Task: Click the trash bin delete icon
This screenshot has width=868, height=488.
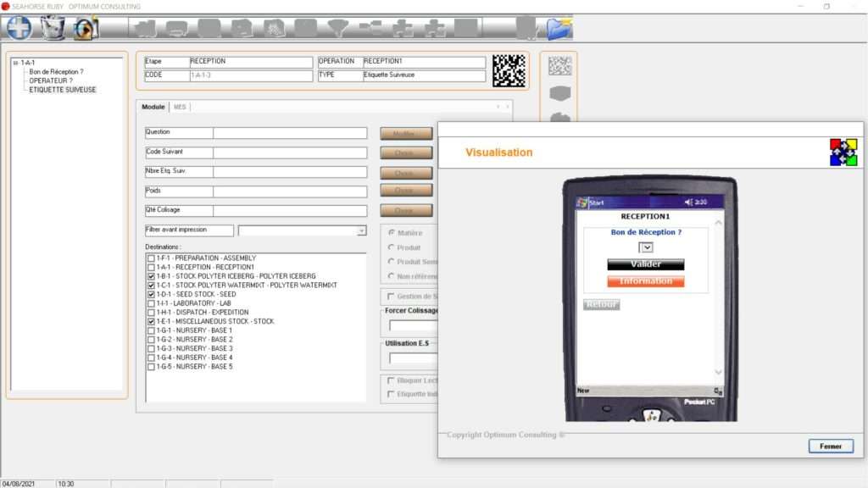Action: [x=53, y=28]
